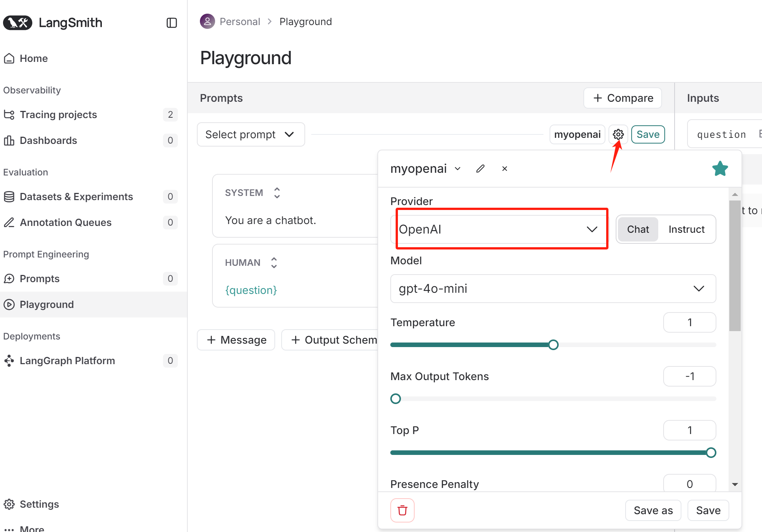Screen dimensions: 762x532
Task: Click the system message text 'You are a chatbot.'
Action: 271,220
